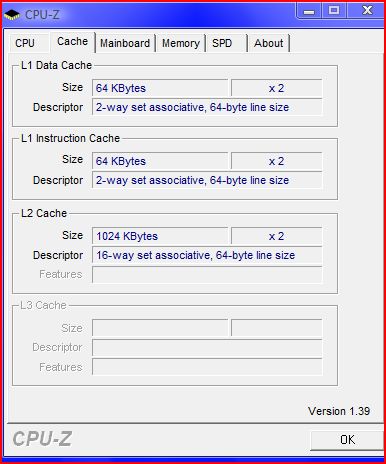Click L1 Instruction Cache size field 64 KBytes
The height and width of the screenshot is (464, 386).
[x=160, y=161]
